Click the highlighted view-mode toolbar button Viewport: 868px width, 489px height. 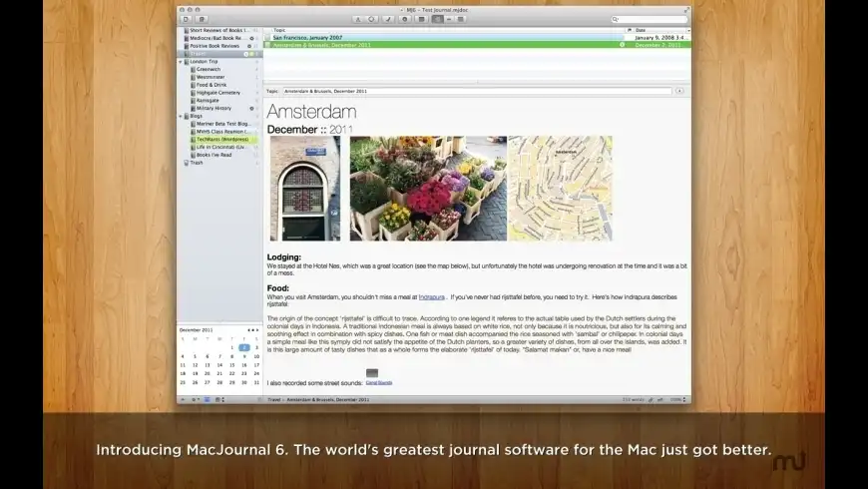coord(437,19)
